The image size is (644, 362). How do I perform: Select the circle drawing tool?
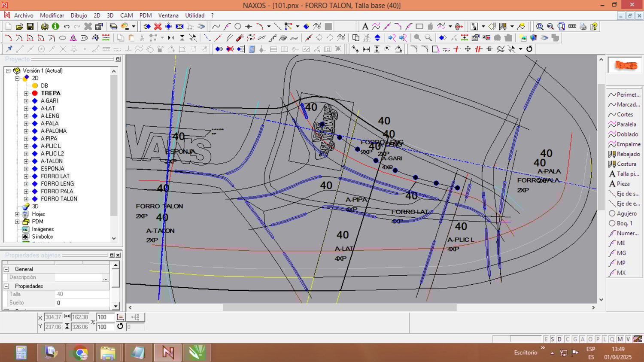click(x=238, y=27)
